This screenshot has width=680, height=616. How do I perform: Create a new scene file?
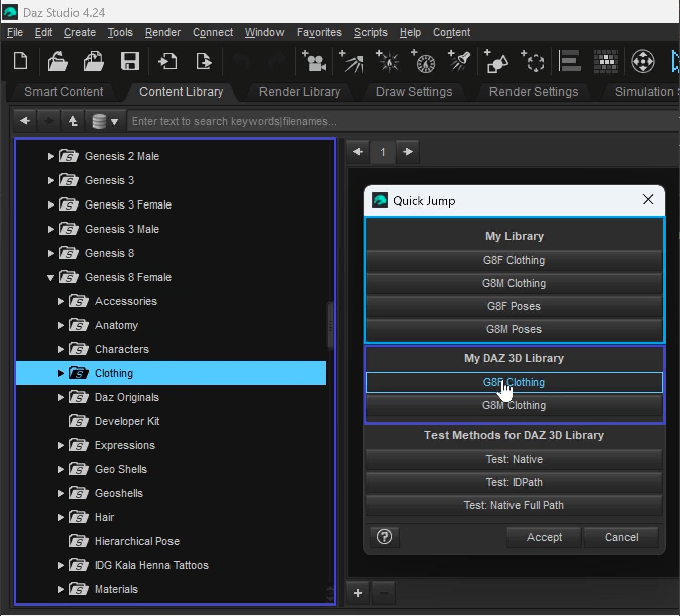(21, 61)
